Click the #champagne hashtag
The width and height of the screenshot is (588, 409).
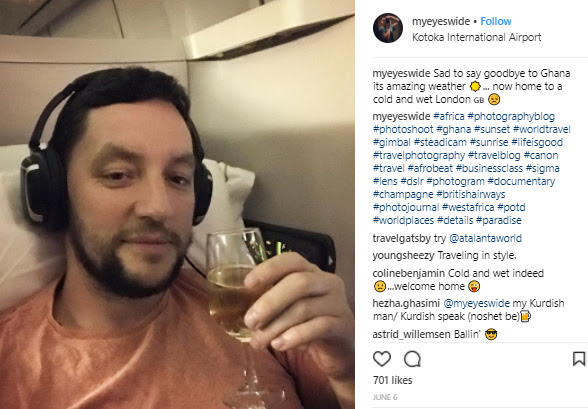coord(403,194)
